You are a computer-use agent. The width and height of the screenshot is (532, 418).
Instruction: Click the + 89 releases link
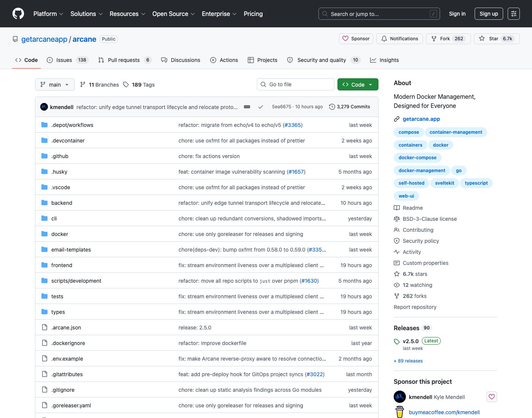408,361
